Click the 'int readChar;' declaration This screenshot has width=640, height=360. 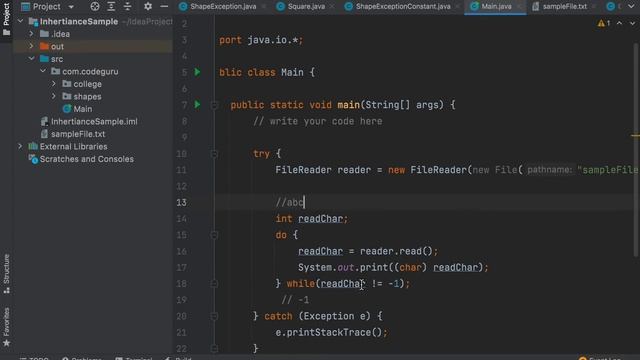click(x=312, y=219)
